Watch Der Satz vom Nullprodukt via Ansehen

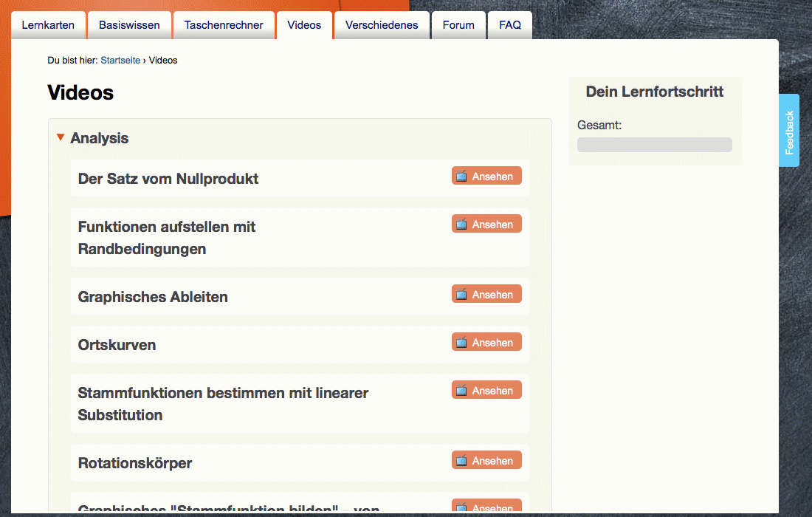point(486,176)
